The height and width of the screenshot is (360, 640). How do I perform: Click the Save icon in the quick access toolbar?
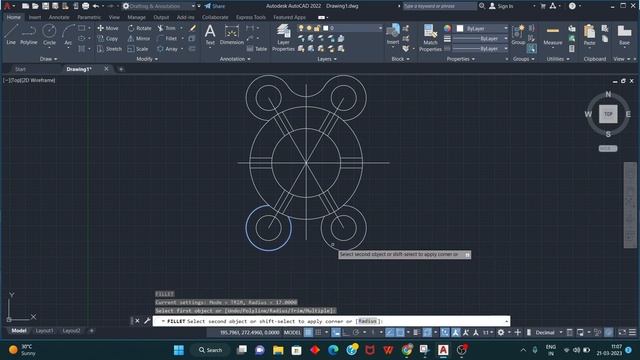tap(45, 6)
